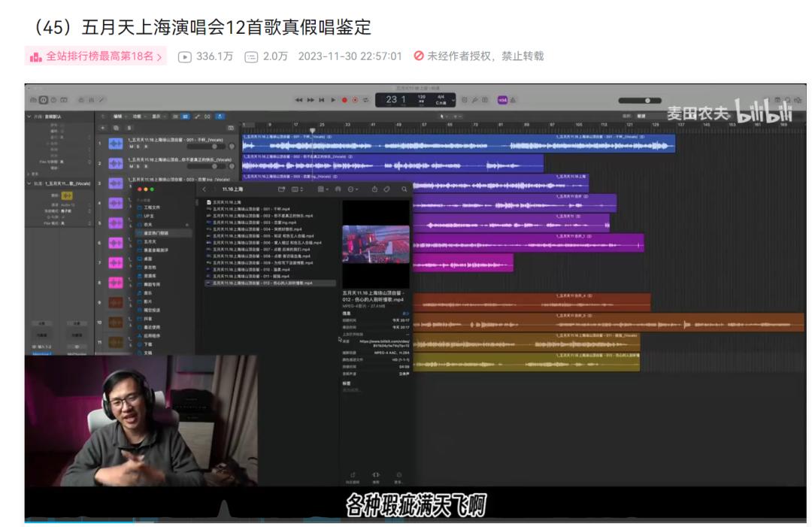Toggle the purple 1234 count-in button

click(502, 100)
